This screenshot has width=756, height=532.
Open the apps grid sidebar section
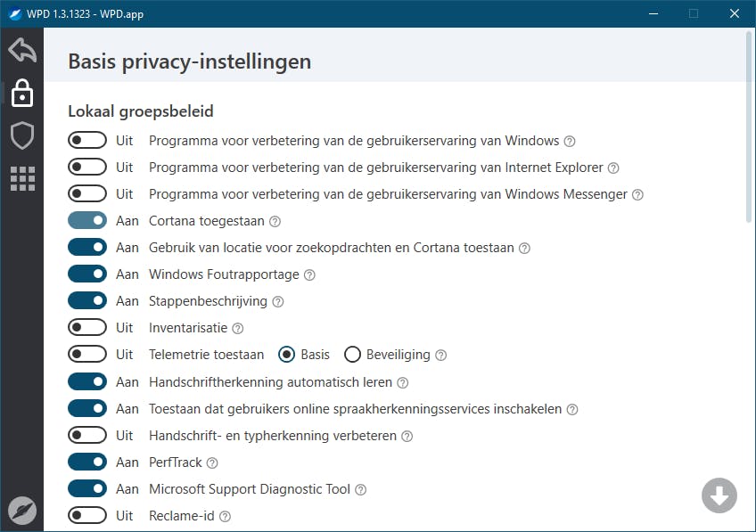pos(22,178)
